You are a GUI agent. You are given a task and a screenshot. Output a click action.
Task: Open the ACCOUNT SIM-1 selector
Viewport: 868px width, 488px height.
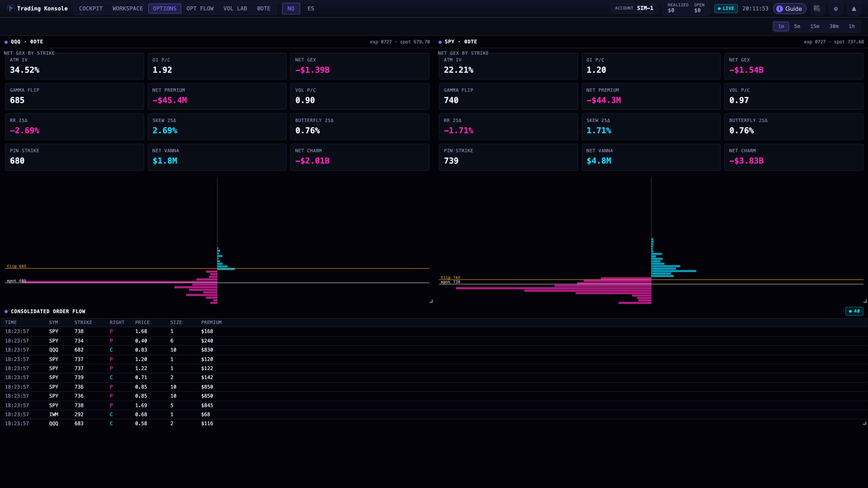click(x=634, y=8)
